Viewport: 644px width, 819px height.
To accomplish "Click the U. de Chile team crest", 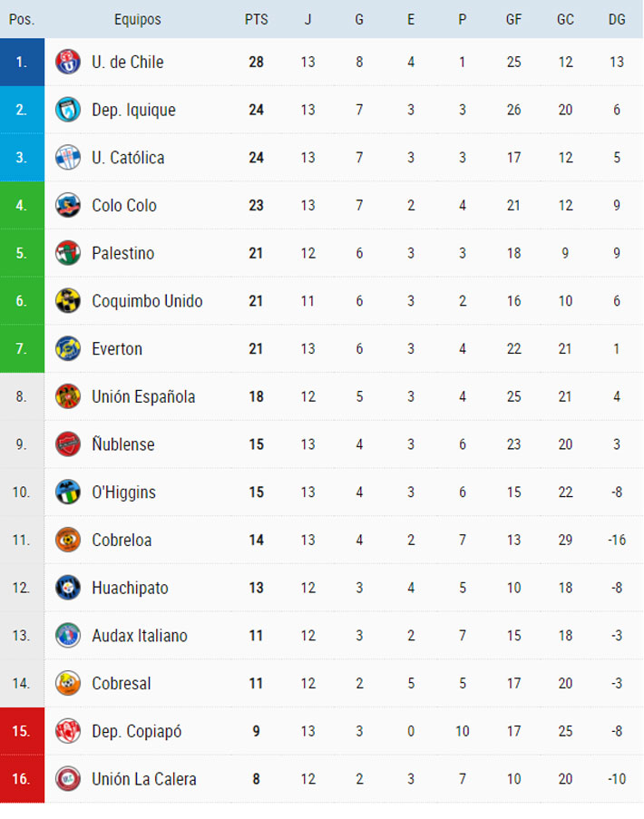I will (x=68, y=63).
